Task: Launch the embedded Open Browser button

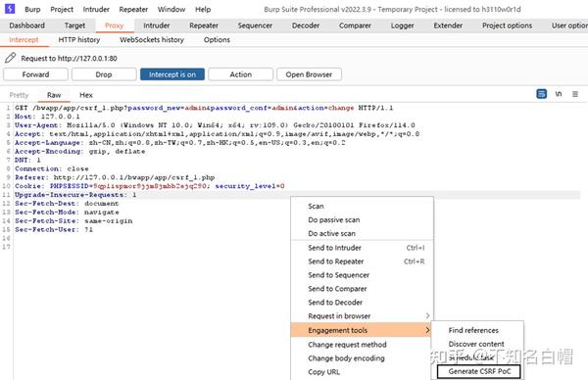Action: coord(309,74)
